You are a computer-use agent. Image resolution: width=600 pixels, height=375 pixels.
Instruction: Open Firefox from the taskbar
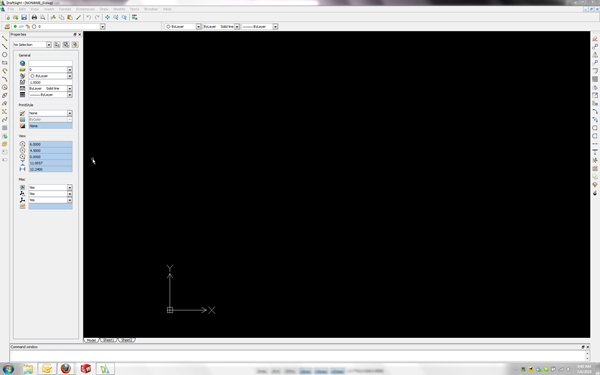66,369
